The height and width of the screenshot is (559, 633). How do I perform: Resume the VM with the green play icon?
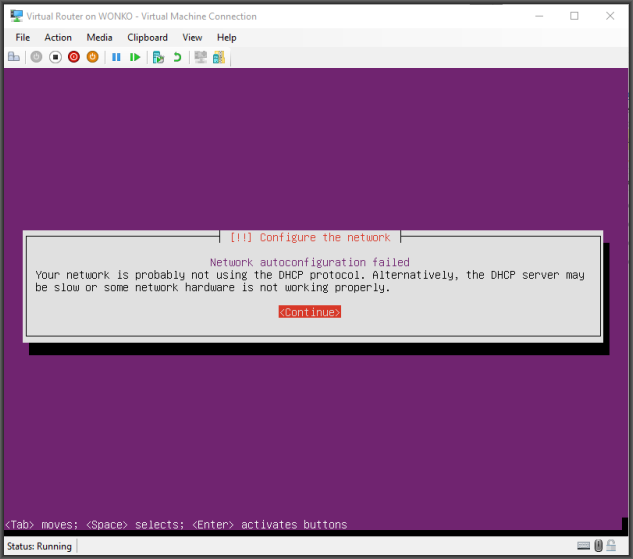click(135, 57)
